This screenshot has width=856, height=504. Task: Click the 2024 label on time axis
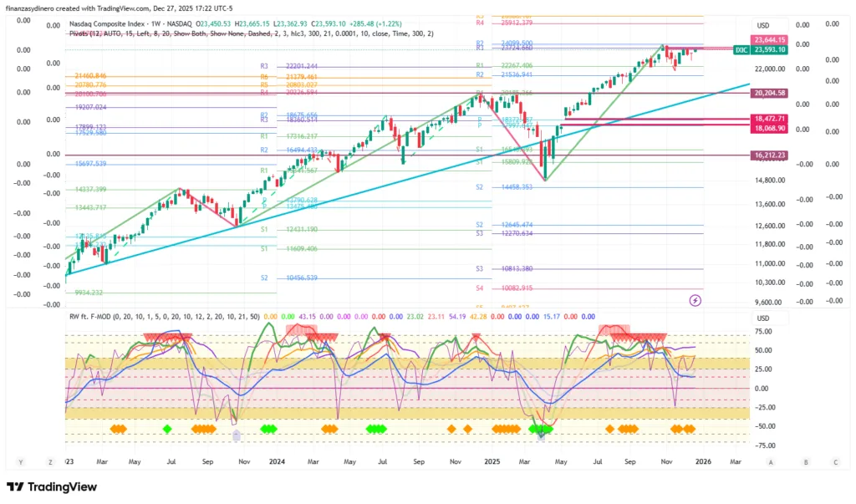(x=276, y=461)
